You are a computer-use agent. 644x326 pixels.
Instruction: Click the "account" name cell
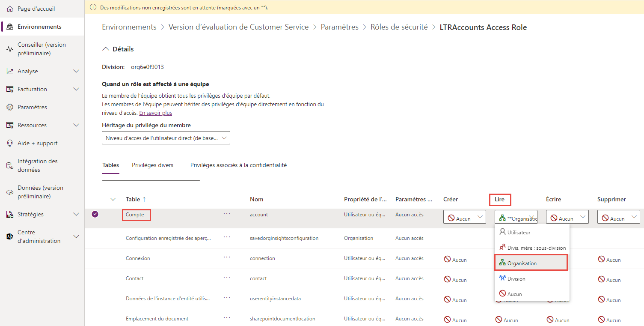(259, 215)
